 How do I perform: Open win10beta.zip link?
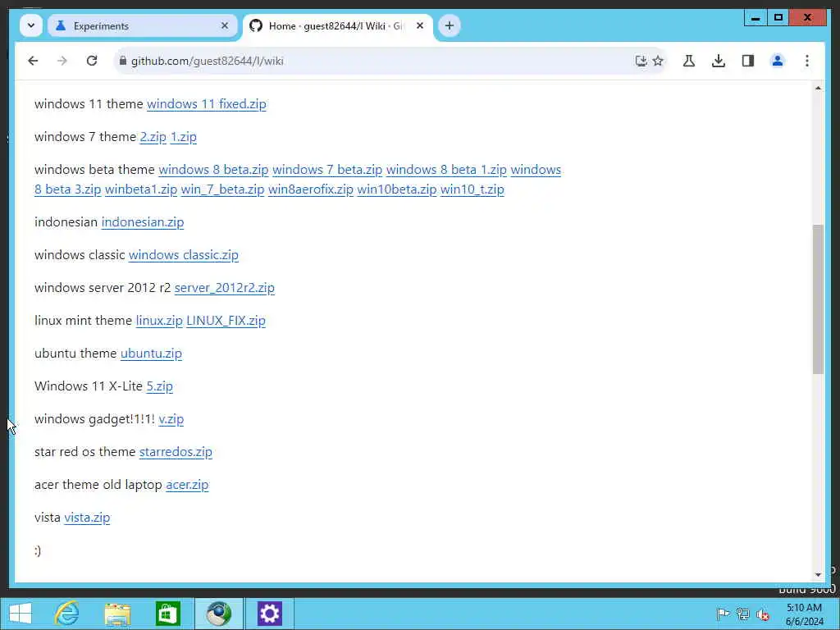tap(397, 189)
